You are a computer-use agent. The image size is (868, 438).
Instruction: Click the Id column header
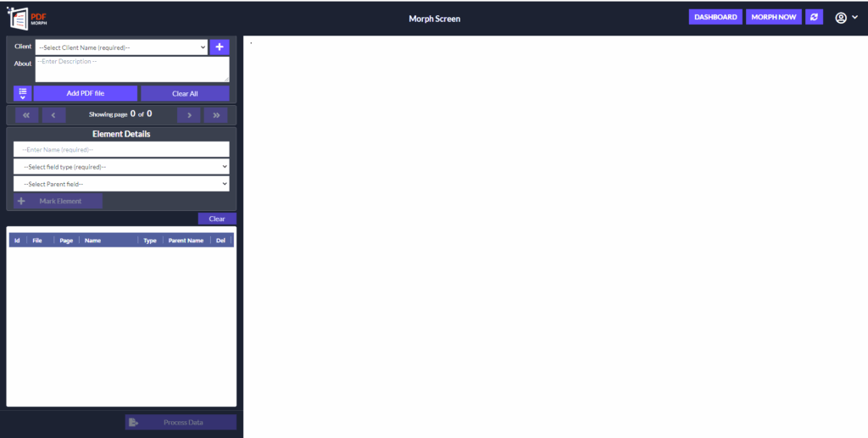pyautogui.click(x=17, y=241)
